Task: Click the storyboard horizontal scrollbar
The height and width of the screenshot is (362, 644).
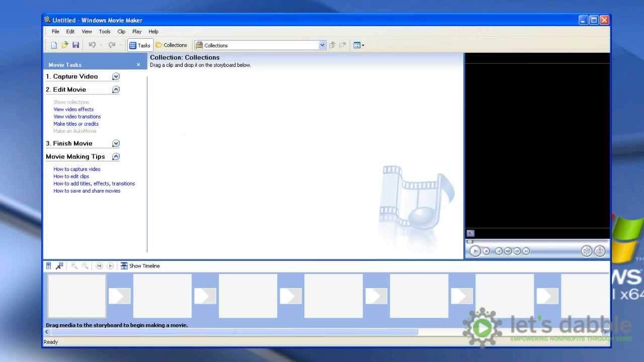Action: click(234, 332)
